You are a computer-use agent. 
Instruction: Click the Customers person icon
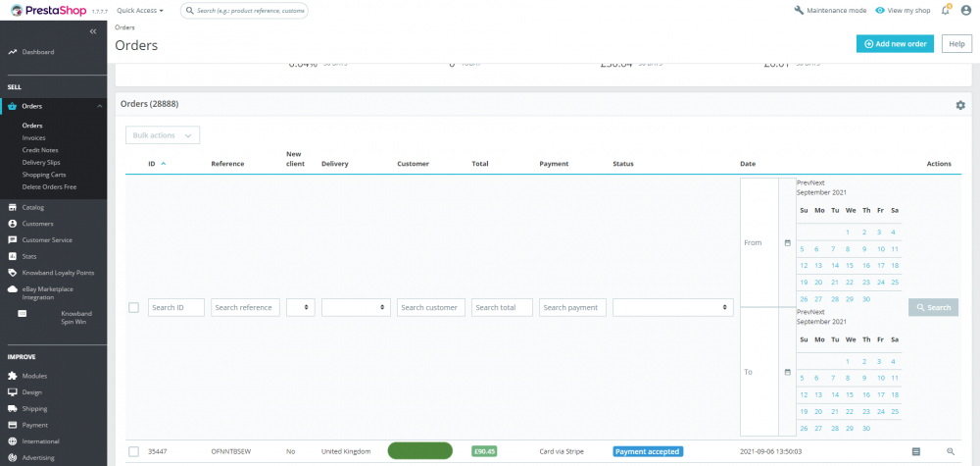[12, 224]
